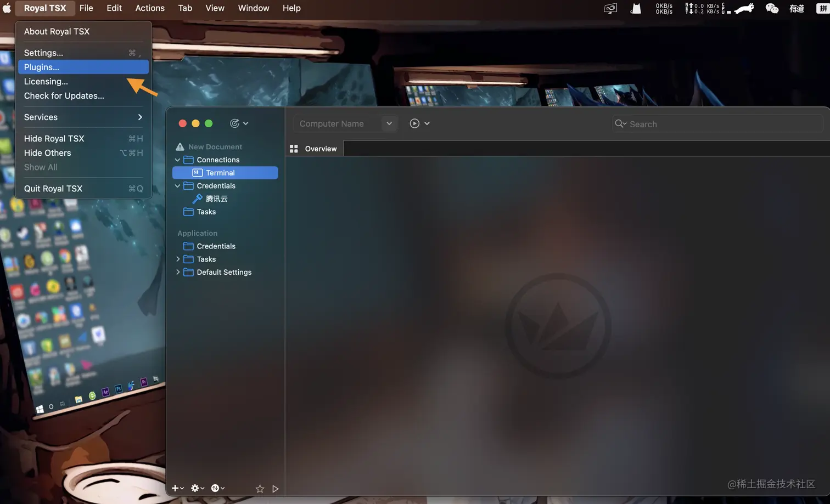Click the play triangle at sidebar bottom
Image resolution: width=830 pixels, height=504 pixels.
click(x=276, y=489)
